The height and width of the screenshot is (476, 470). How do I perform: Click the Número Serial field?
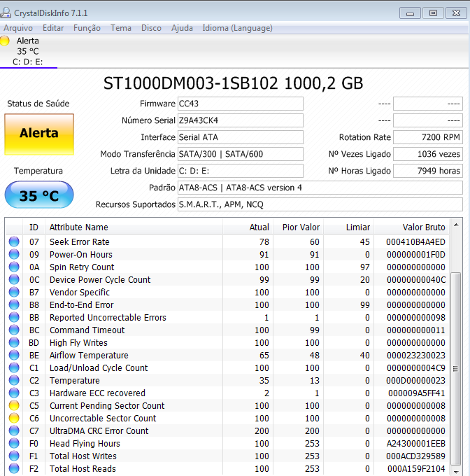pos(240,120)
